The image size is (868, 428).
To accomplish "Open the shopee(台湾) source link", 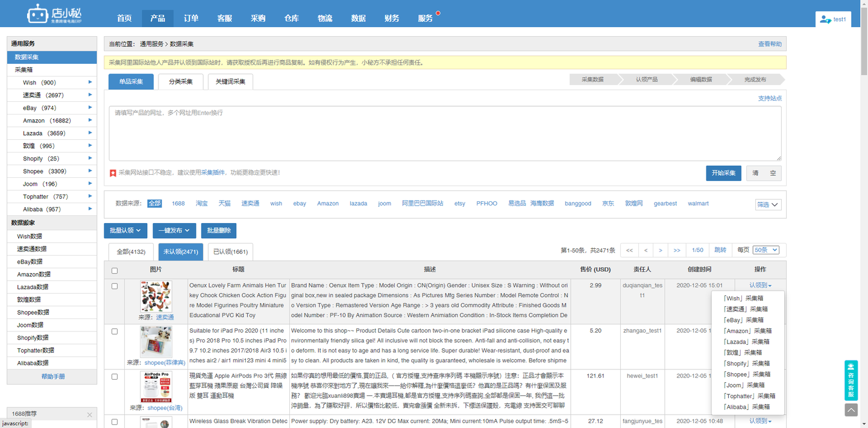I will (x=165, y=408).
